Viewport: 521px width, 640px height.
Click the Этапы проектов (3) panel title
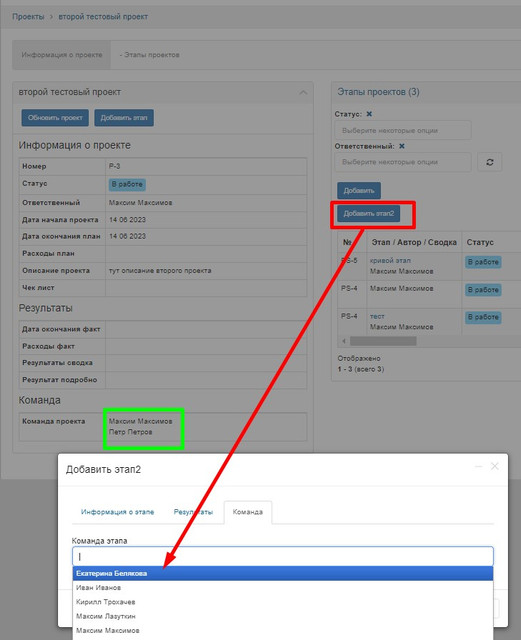(378, 92)
